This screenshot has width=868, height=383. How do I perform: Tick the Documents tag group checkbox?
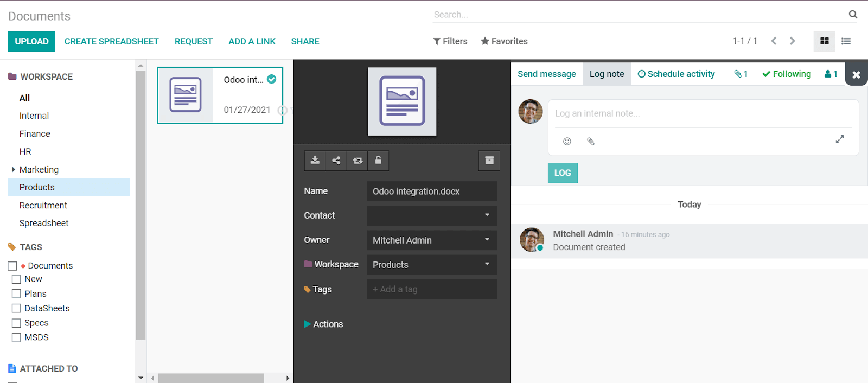[x=12, y=266]
